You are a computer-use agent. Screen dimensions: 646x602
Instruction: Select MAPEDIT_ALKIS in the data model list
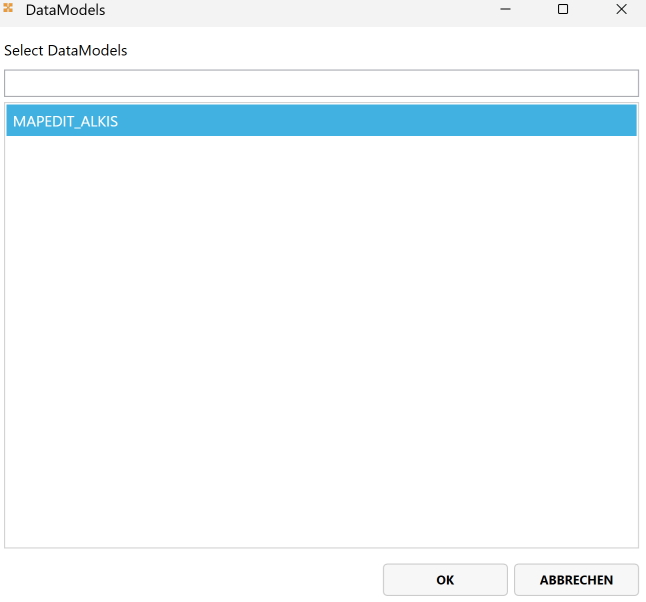(320, 121)
